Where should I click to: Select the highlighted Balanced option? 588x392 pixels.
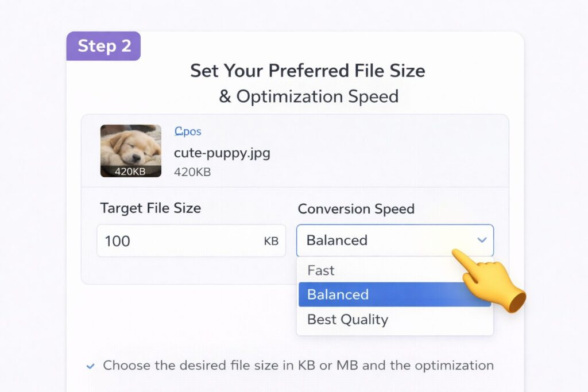point(338,294)
